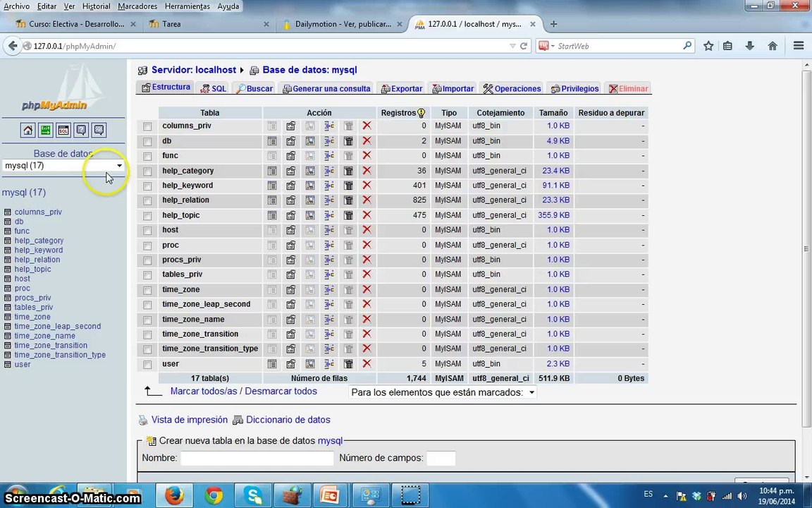
Task: Open the Exportar tab
Action: coord(402,89)
